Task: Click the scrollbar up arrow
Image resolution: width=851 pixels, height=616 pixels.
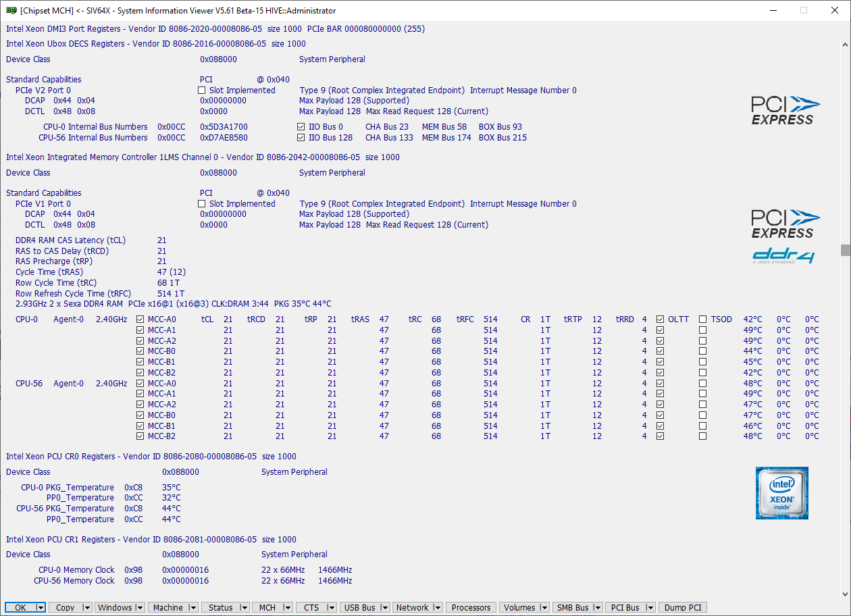Action: click(x=845, y=45)
